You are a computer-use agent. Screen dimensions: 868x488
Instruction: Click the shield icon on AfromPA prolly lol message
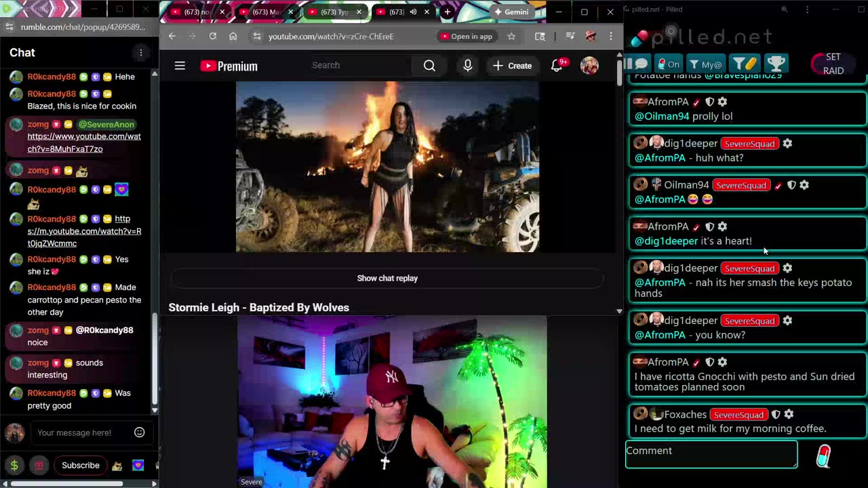tap(709, 102)
